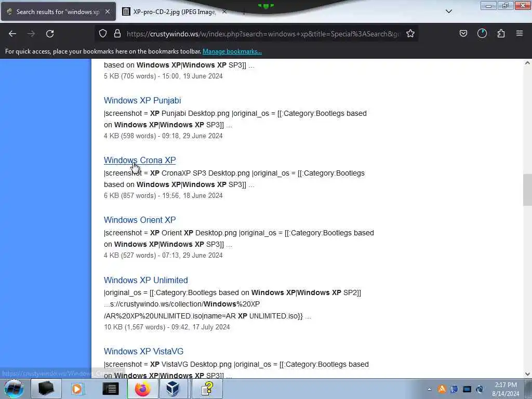532x399 pixels.
Task: Click the page scrollbar thumb
Action: point(527,190)
